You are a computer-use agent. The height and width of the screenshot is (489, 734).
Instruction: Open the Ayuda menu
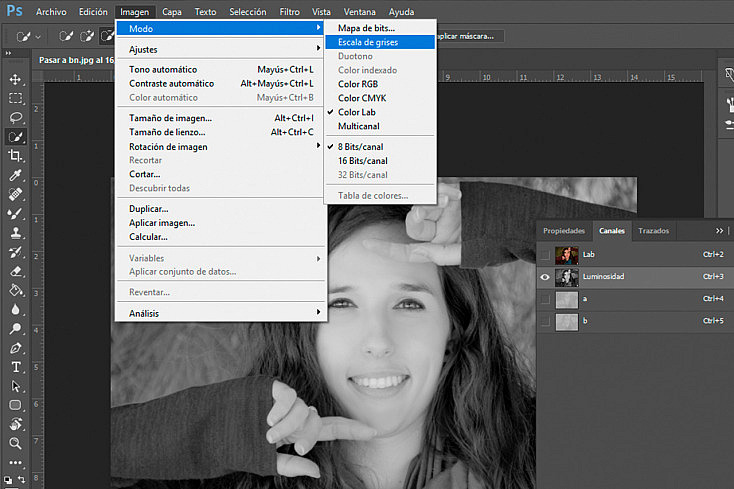[x=401, y=12]
